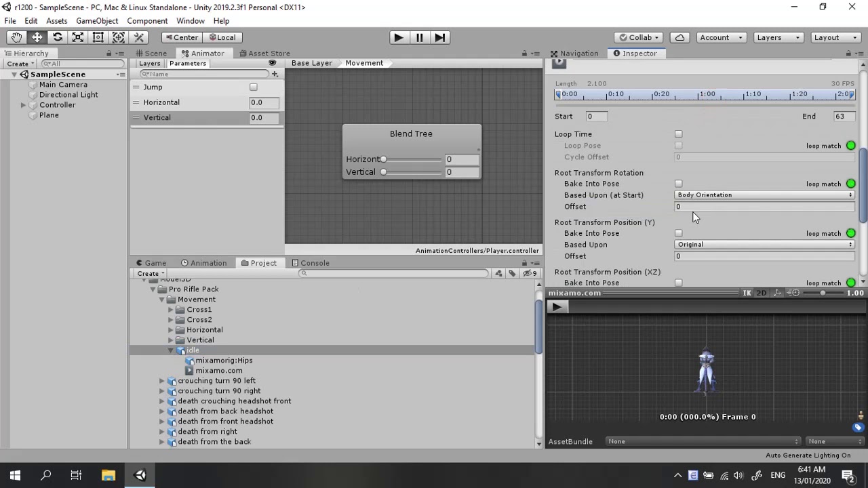Open the Layers dropdown

(x=778, y=37)
